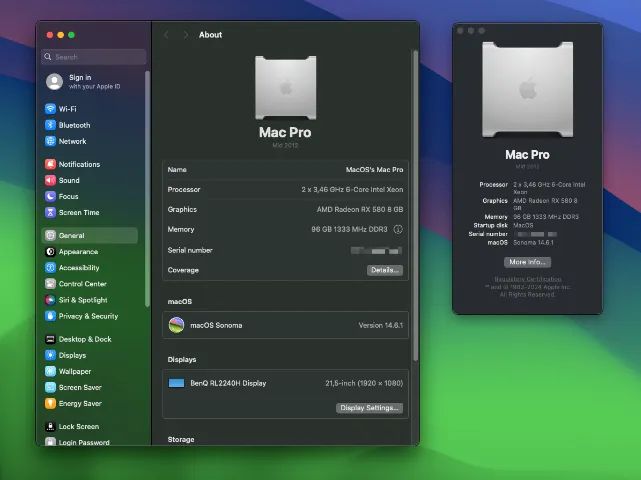Click Details button for Coverage

click(x=385, y=270)
